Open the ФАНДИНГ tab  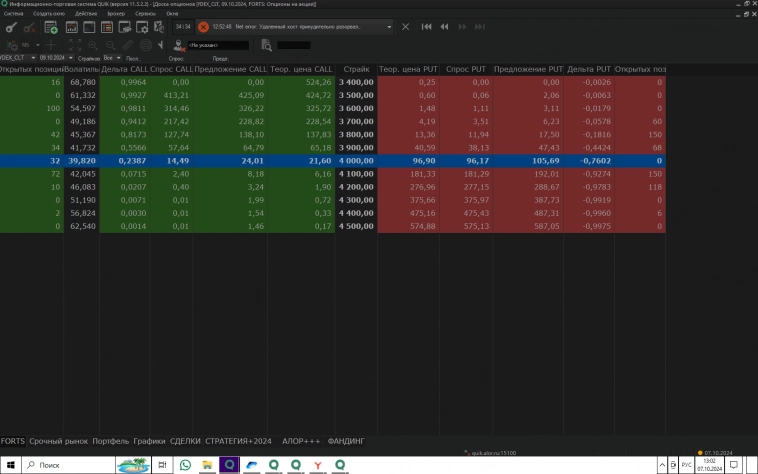click(346, 441)
